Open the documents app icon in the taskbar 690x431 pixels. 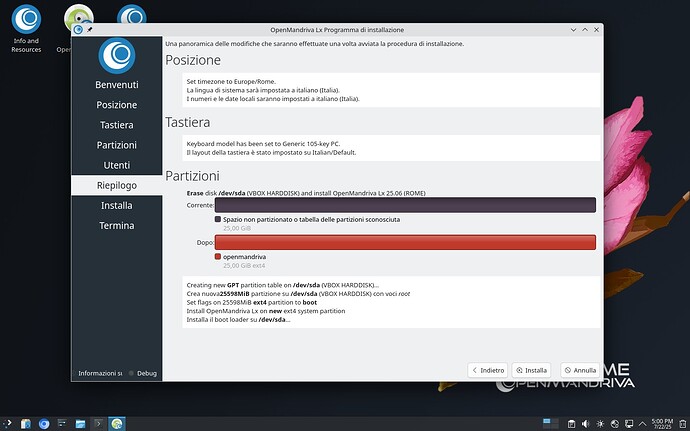26,424
